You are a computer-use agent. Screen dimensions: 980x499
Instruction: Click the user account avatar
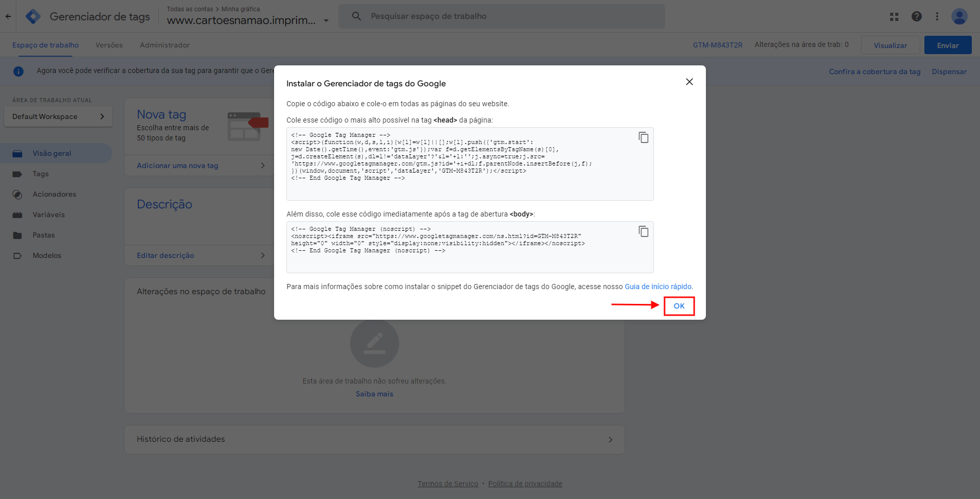960,16
